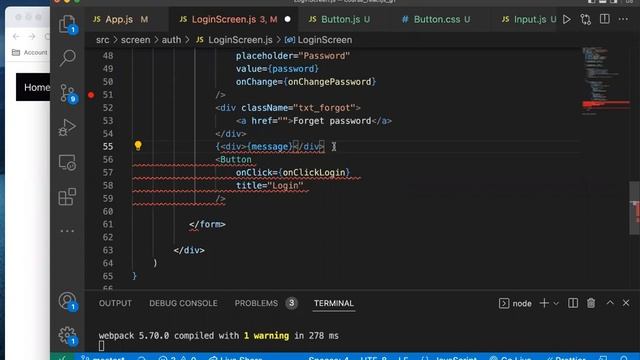Kill the terminal with trash icon

pyautogui.click(x=591, y=303)
